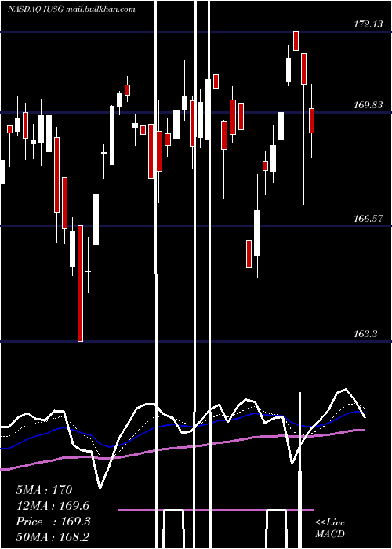Image resolution: width=392 pixels, height=549 pixels.
Task: Click the 12MA : 169.6 reading
Action: click(x=53, y=506)
